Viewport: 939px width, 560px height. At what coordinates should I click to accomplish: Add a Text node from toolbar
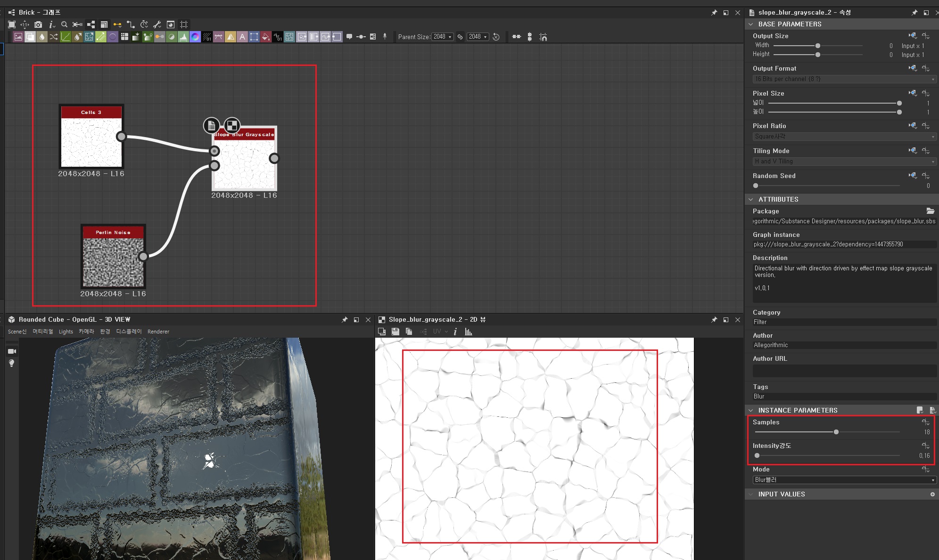pos(242,37)
